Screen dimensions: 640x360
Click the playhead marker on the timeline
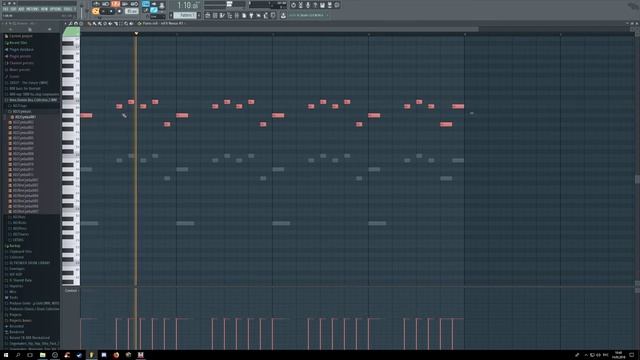(x=136, y=33)
